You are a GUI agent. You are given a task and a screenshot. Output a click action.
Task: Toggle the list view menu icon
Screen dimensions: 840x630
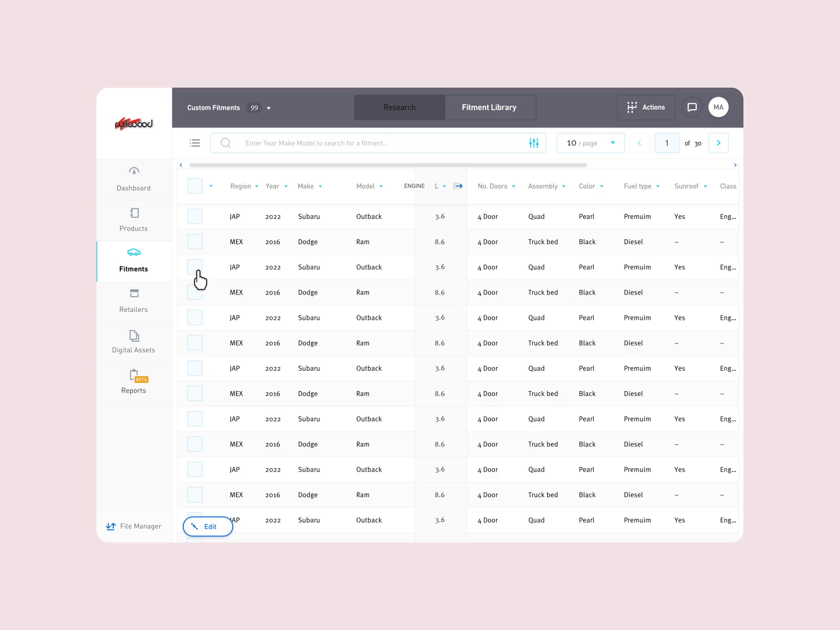(195, 143)
